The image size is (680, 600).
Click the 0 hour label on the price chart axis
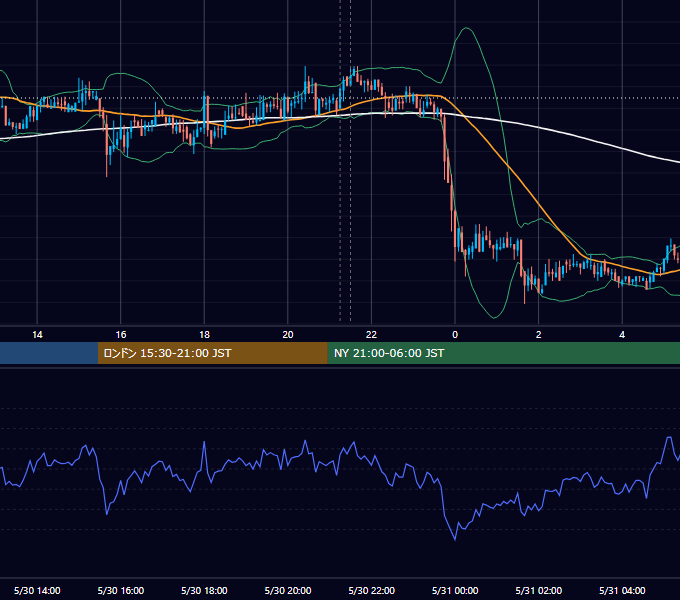[x=455, y=335]
